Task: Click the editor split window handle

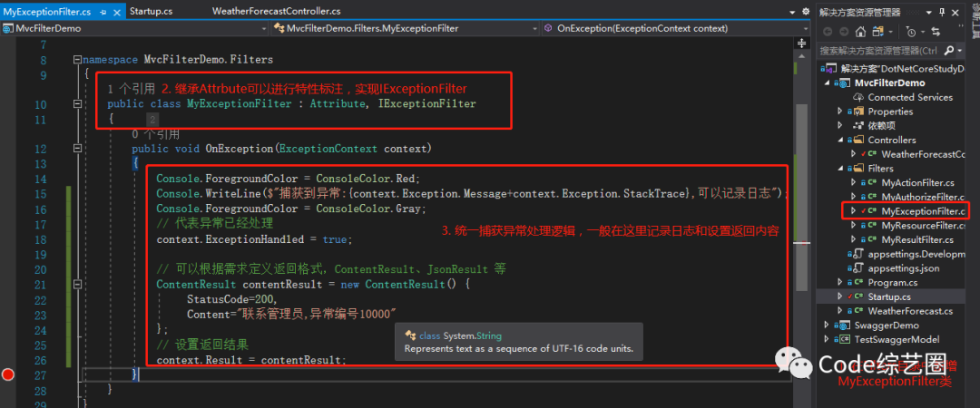Action: click(x=802, y=44)
